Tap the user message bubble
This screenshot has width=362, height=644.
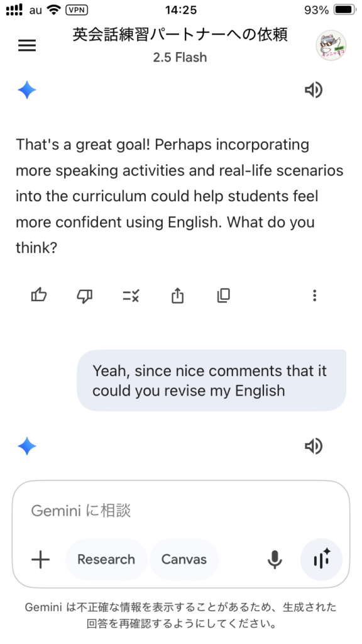[211, 380]
